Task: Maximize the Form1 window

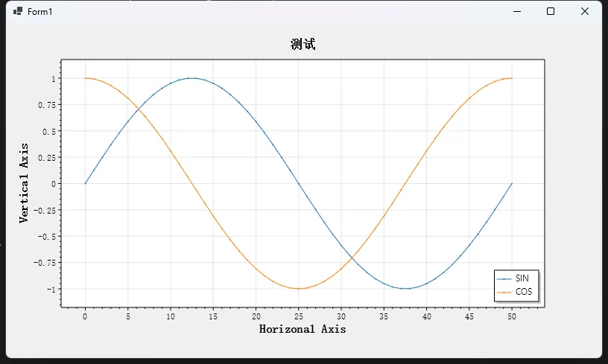Action: click(551, 11)
